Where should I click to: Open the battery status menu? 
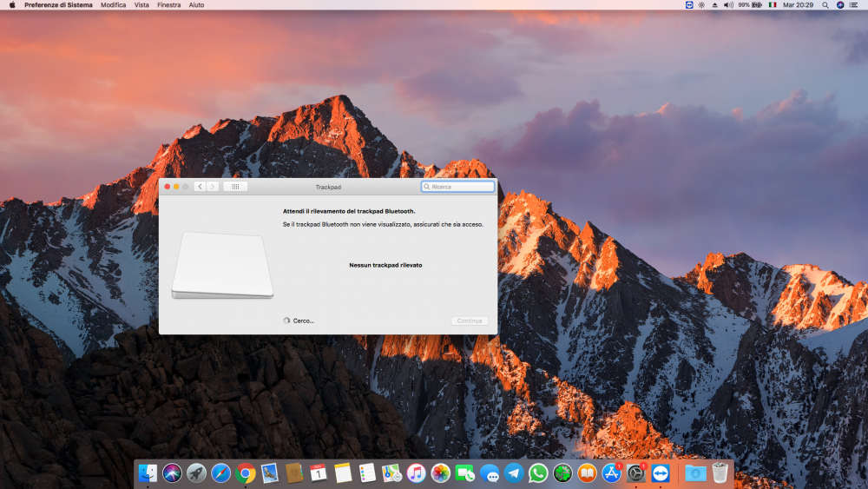click(x=750, y=5)
